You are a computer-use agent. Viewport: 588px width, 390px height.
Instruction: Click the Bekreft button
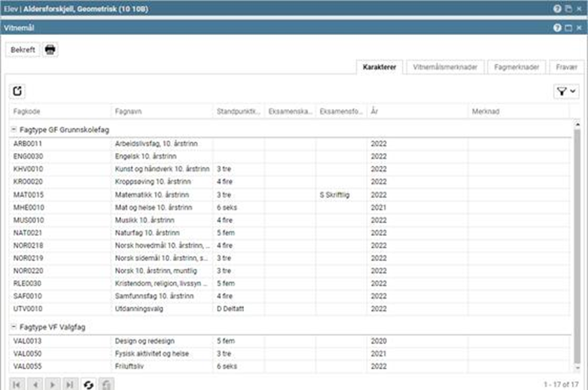click(23, 50)
